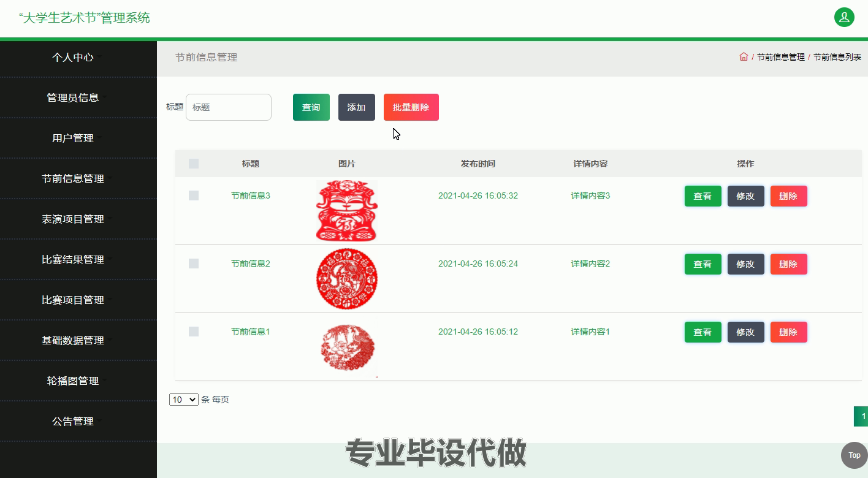Click the 详情内容1 cell
This screenshot has height=478, width=868.
pyautogui.click(x=591, y=332)
